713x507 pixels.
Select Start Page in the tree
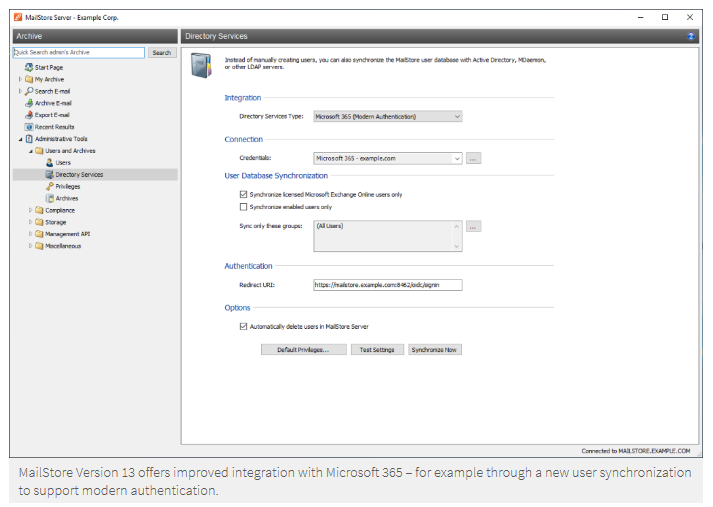click(x=49, y=67)
